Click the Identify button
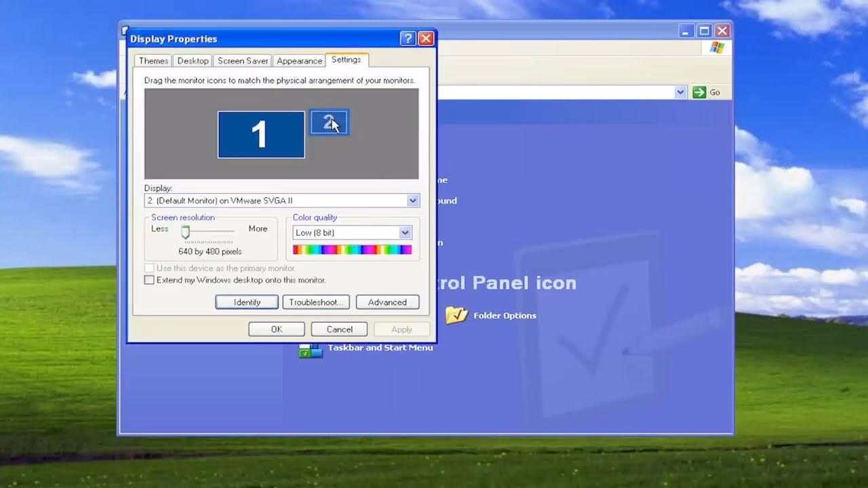The image size is (868, 488). tap(247, 302)
